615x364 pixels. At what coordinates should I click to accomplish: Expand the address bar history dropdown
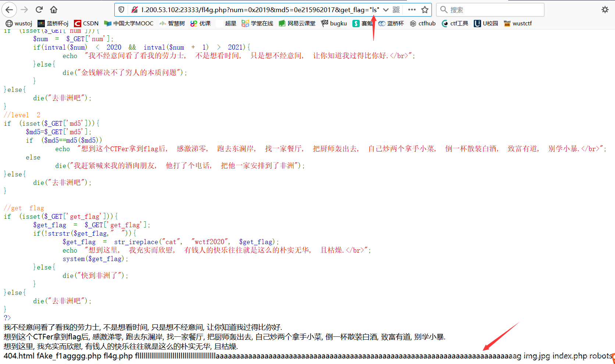click(386, 10)
